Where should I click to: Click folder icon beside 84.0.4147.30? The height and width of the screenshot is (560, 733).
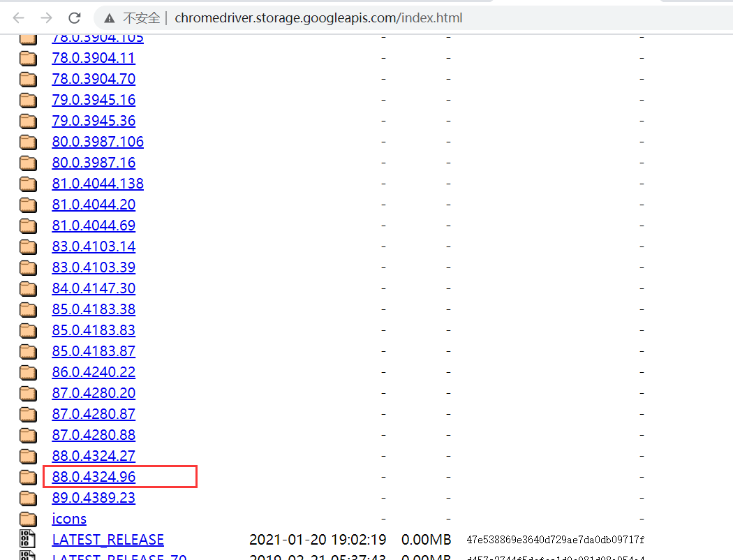[28, 288]
